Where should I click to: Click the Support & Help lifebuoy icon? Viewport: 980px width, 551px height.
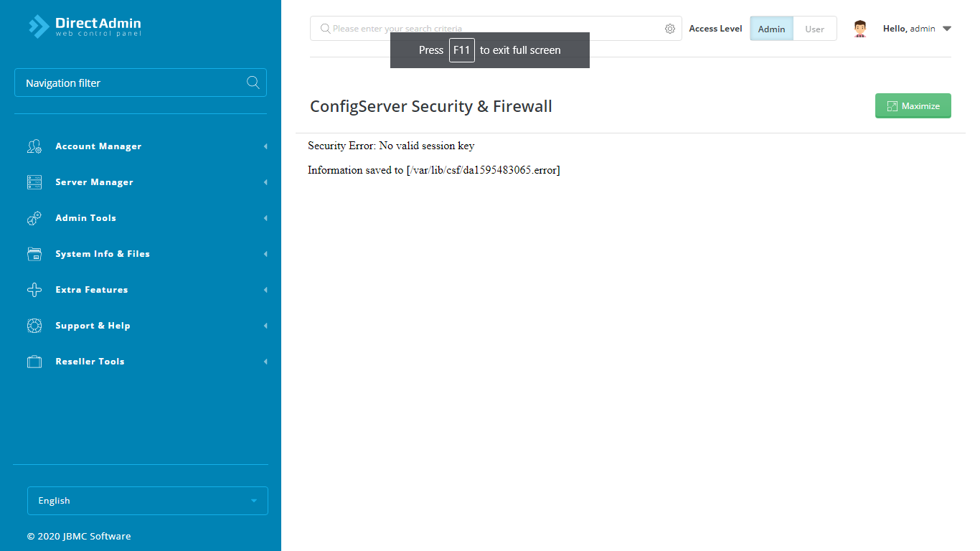coord(34,326)
